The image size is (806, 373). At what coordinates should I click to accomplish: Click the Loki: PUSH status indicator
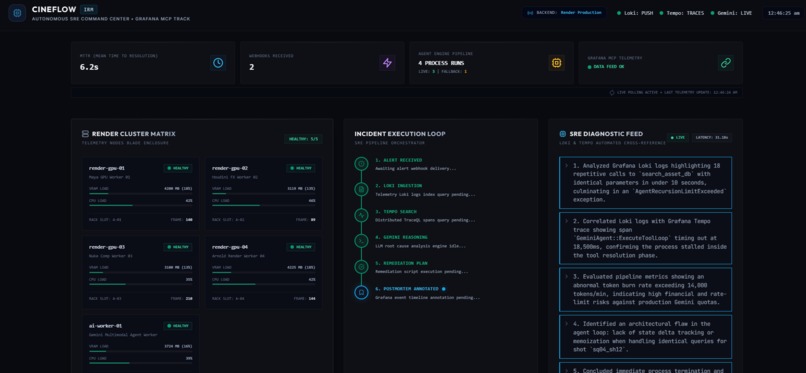(x=635, y=13)
